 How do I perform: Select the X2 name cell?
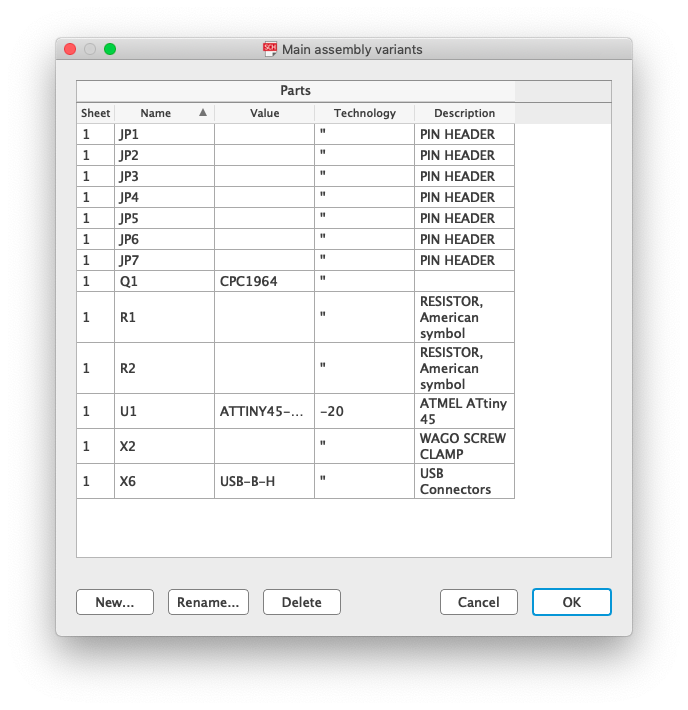(164, 446)
